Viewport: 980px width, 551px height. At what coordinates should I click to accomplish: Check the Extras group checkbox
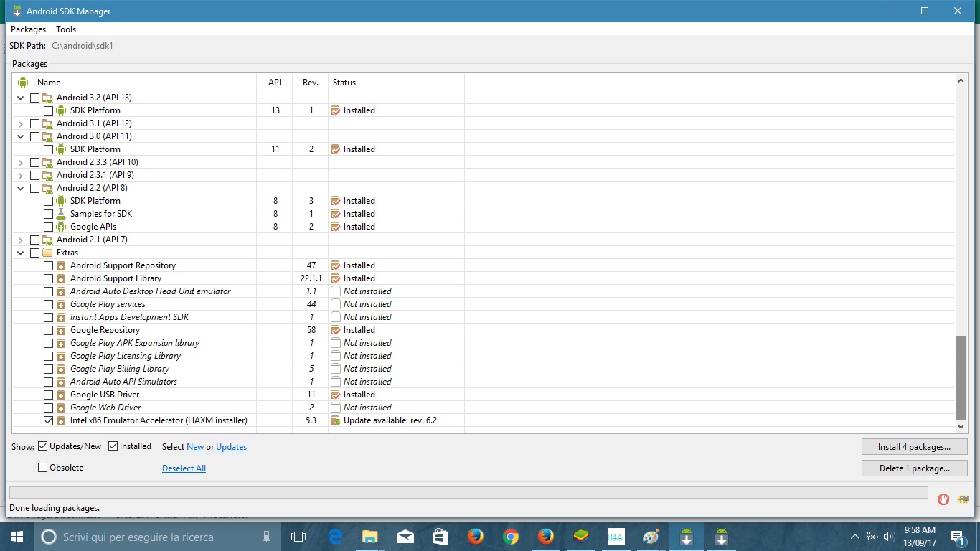[34, 253]
